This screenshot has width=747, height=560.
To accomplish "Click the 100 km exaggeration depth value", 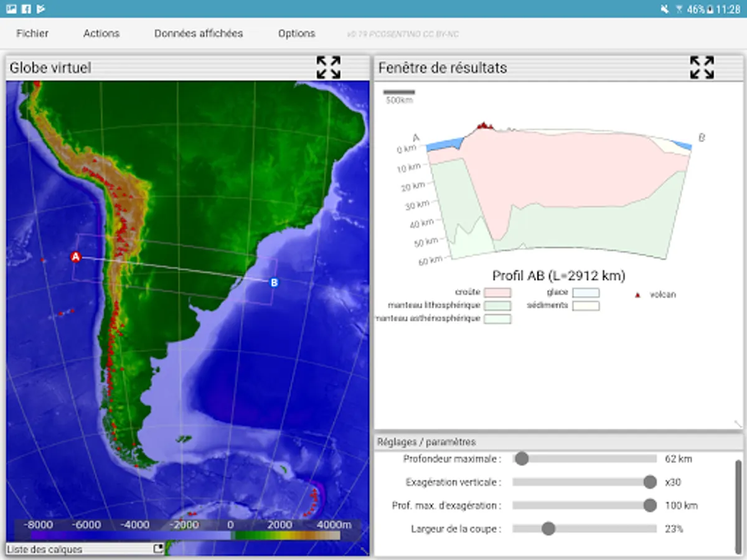I will pyautogui.click(x=681, y=505).
